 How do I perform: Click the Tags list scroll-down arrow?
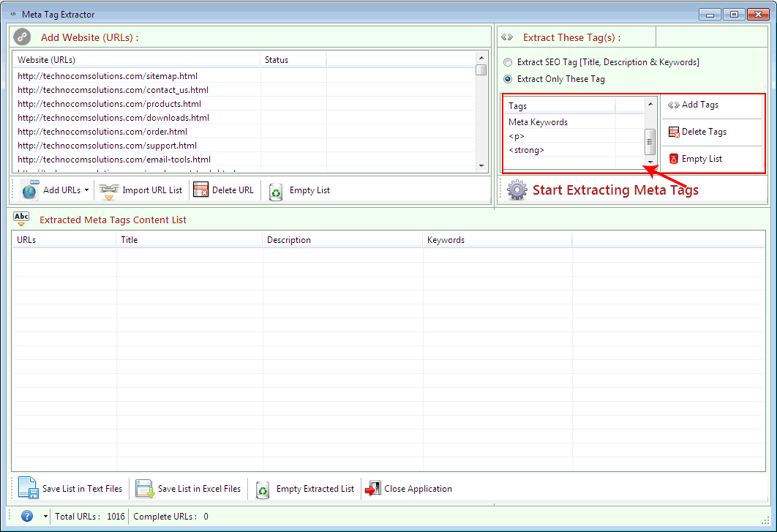pos(650,162)
